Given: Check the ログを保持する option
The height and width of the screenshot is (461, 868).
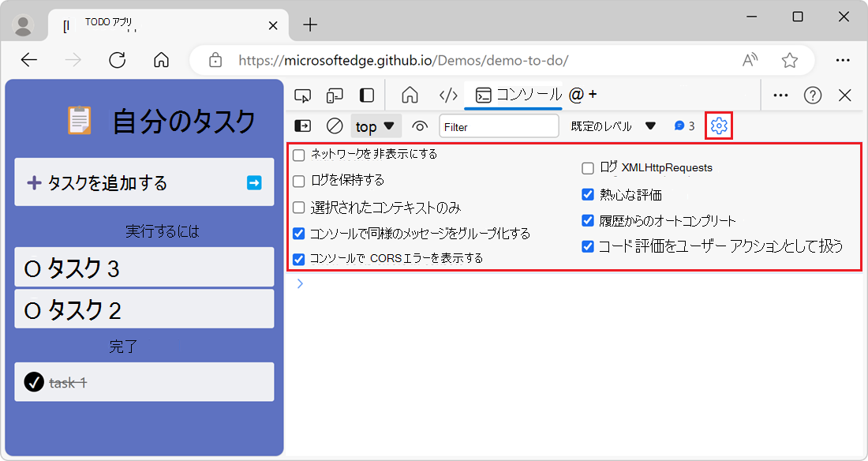Looking at the screenshot, I should [x=298, y=181].
